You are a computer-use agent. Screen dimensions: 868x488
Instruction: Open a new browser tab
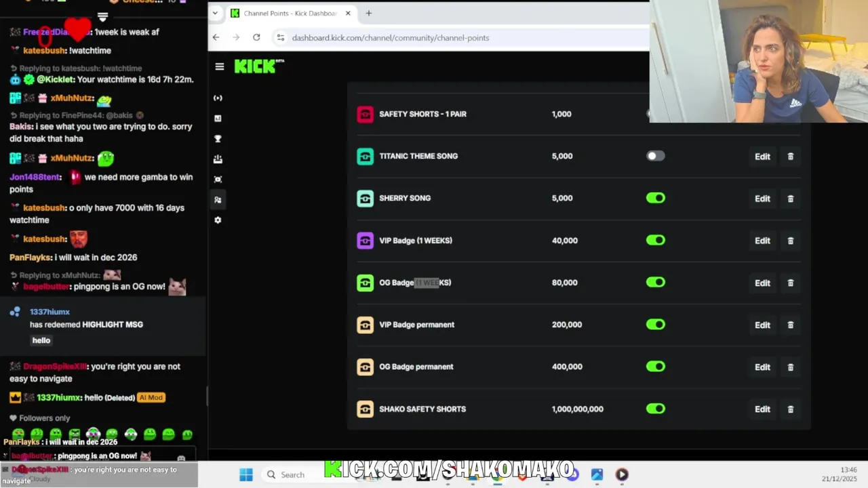369,13
